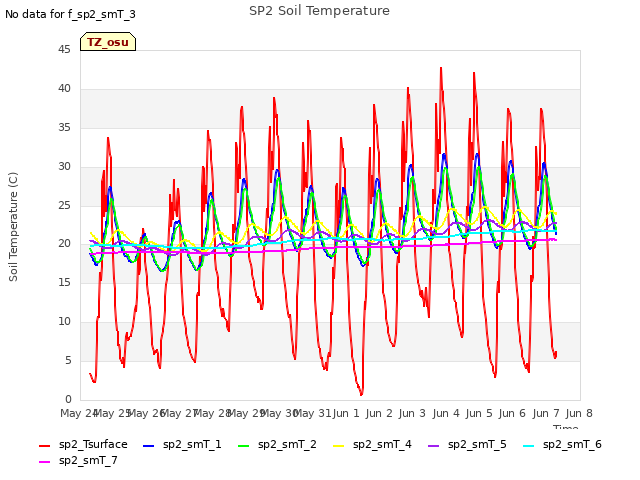Image resolution: width=640 pixels, height=480 pixels.
Task: Click the 'No data for f_sp2_smT_3' message
Action: pos(70,14)
